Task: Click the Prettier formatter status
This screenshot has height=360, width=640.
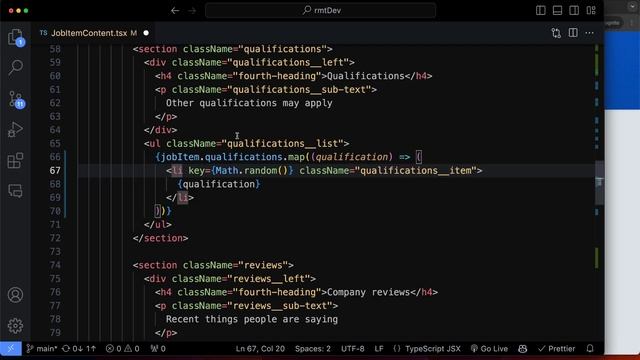Action: tap(556, 349)
